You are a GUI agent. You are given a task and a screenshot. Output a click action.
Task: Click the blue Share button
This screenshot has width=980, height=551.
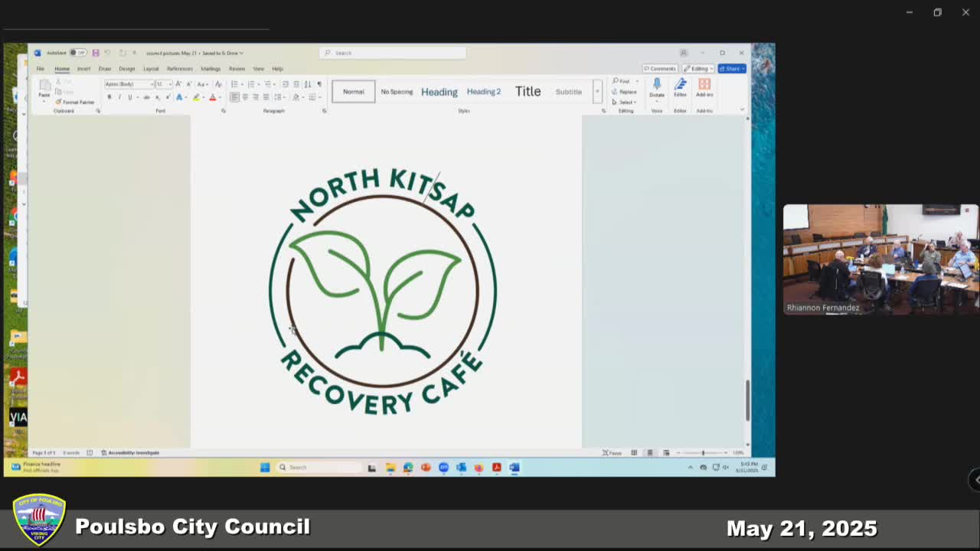click(732, 69)
